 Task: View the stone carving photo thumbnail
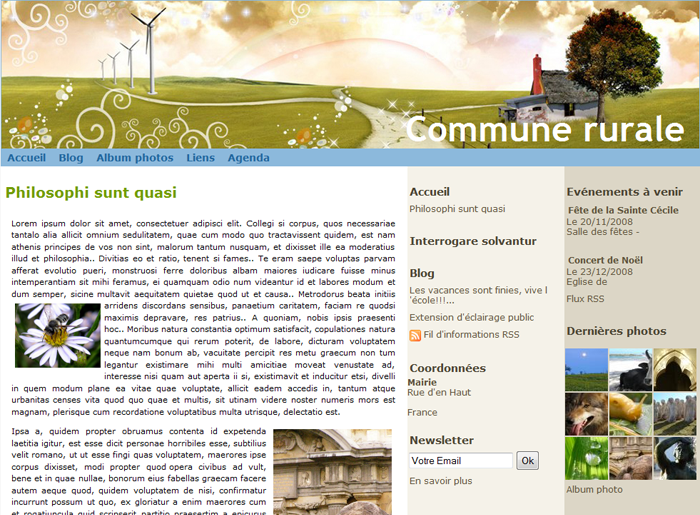click(x=630, y=458)
